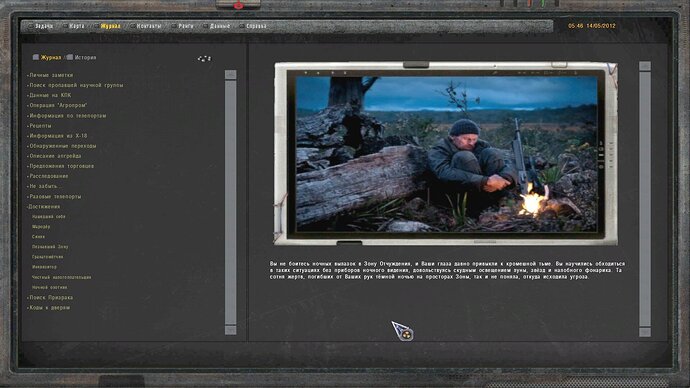
Task: Switch to the Карта tab
Action: [77, 26]
